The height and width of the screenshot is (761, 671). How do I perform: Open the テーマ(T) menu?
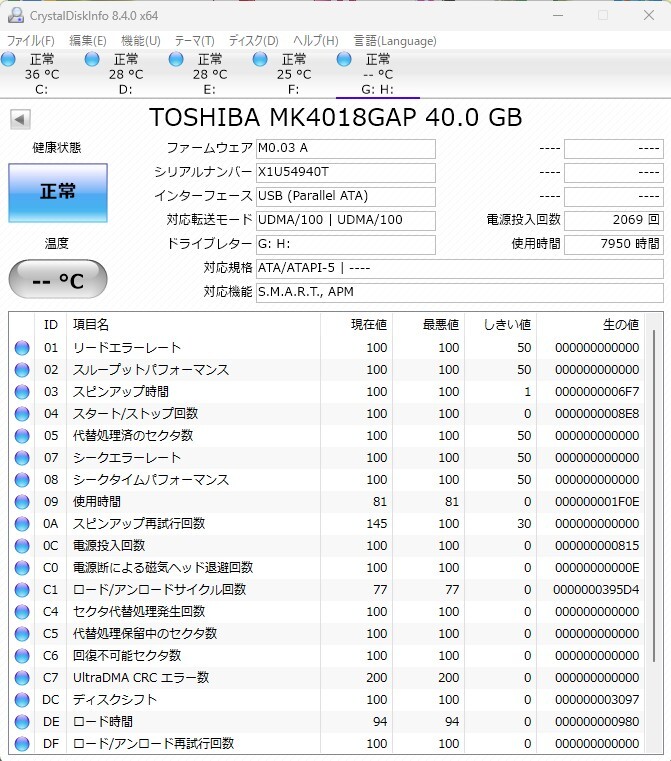[x=194, y=41]
